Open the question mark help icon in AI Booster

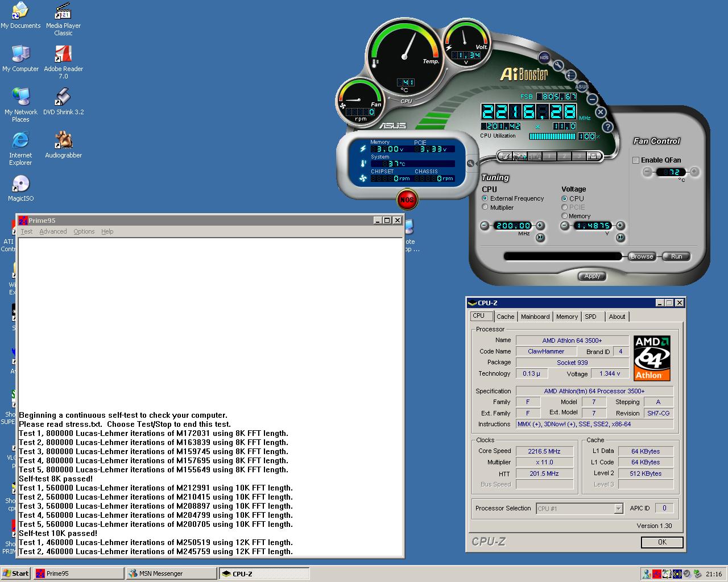(607, 127)
